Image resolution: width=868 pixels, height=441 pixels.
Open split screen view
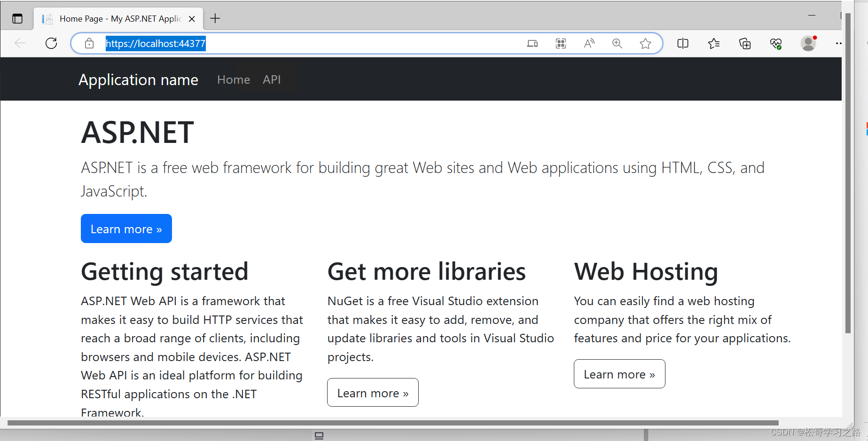point(683,44)
